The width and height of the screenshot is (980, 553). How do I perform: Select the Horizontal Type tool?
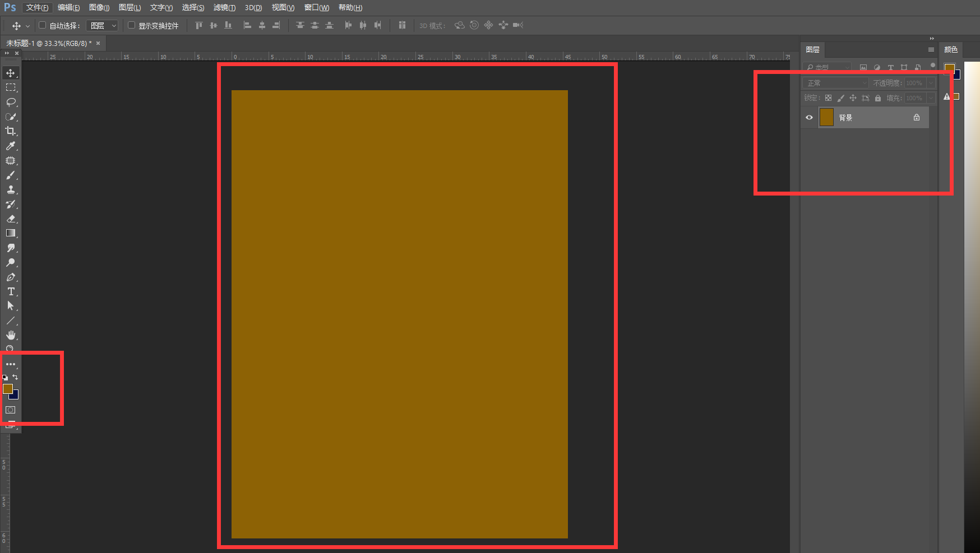pyautogui.click(x=11, y=291)
